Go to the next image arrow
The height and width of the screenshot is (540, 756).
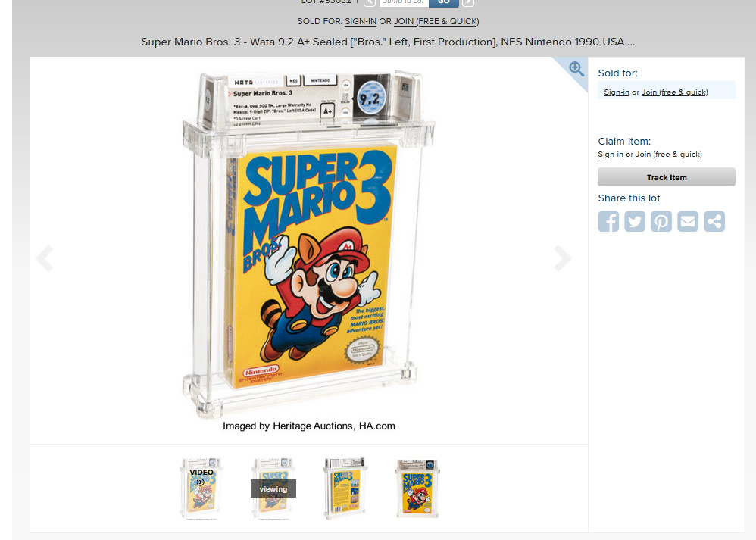click(563, 258)
